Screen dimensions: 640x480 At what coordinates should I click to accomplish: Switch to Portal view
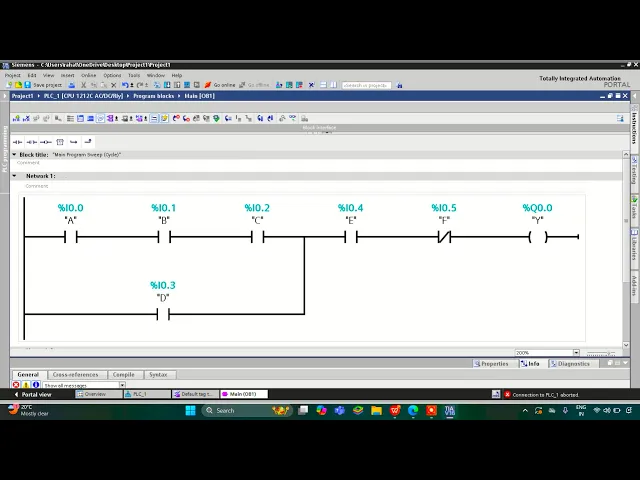coord(33,395)
